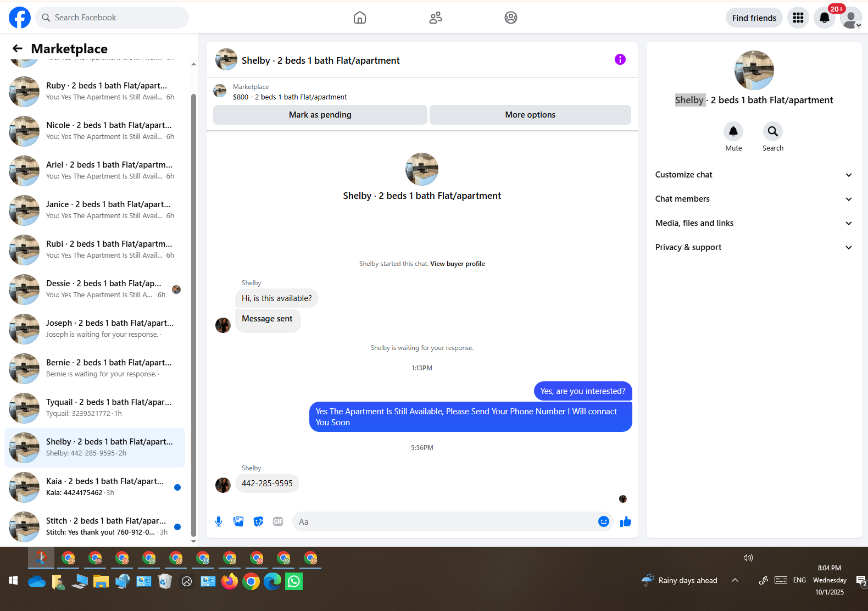Image resolution: width=868 pixels, height=611 pixels.
Task: Go back using the Marketplace arrow
Action: 18,49
